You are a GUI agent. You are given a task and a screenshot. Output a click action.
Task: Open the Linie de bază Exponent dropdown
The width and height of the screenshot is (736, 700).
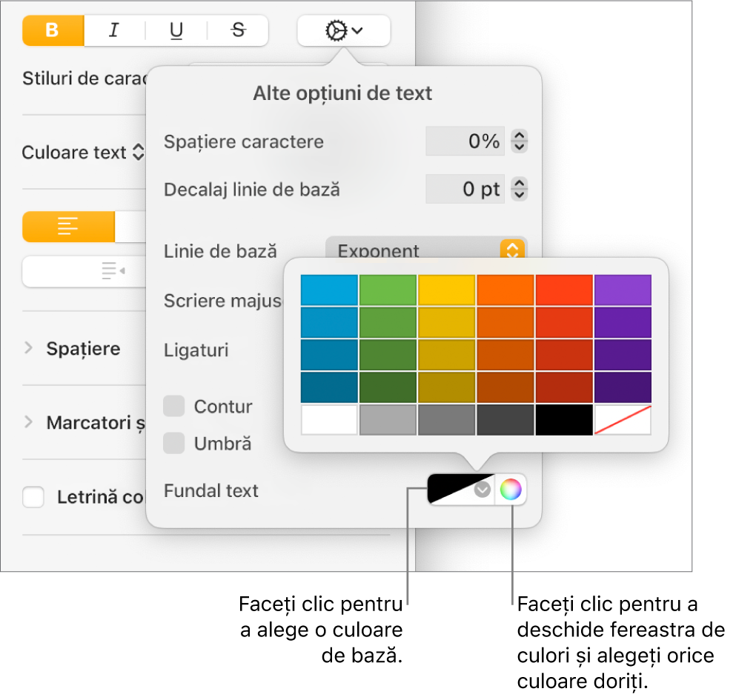(x=426, y=247)
